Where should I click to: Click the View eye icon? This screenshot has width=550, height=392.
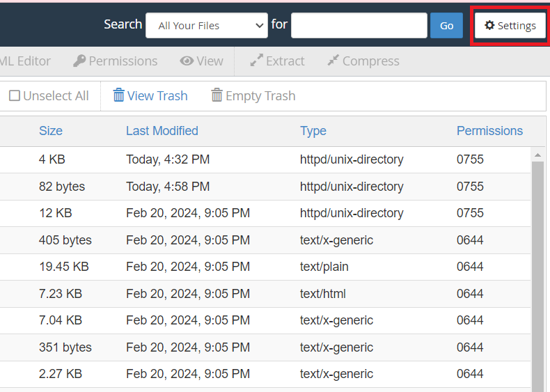coord(187,61)
